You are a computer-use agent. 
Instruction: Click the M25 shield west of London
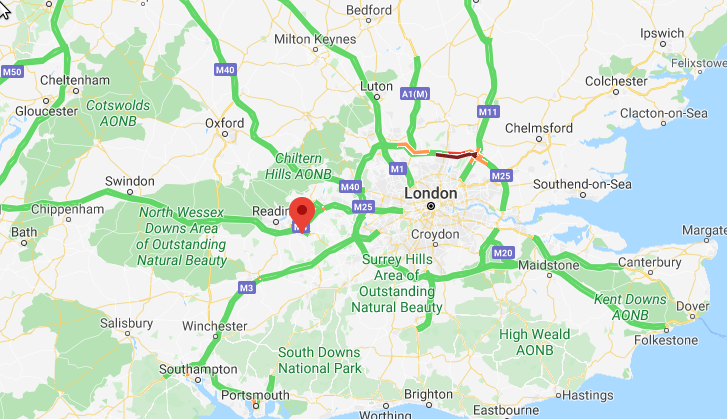363,207
